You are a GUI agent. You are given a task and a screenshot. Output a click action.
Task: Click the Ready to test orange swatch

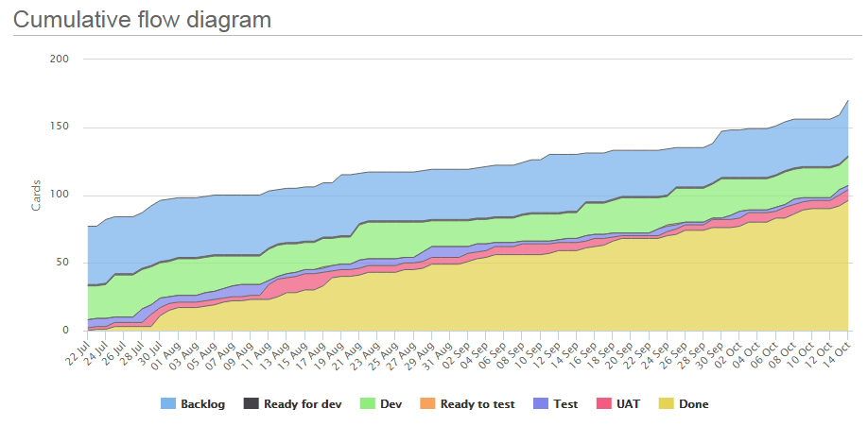pos(428,404)
